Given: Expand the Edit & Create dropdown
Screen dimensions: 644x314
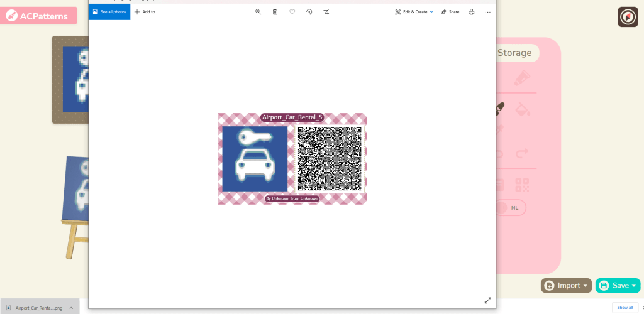Looking at the screenshot, I should coord(414,12).
